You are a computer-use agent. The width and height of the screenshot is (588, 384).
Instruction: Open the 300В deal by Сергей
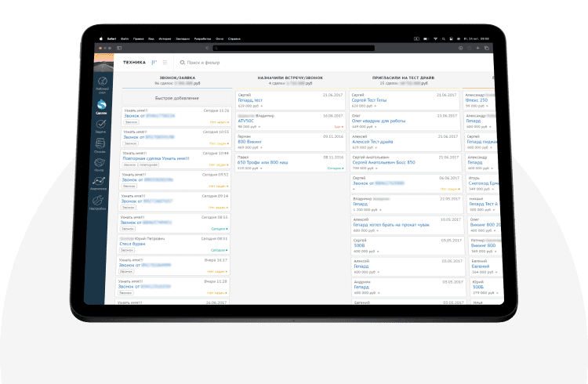tap(359, 245)
